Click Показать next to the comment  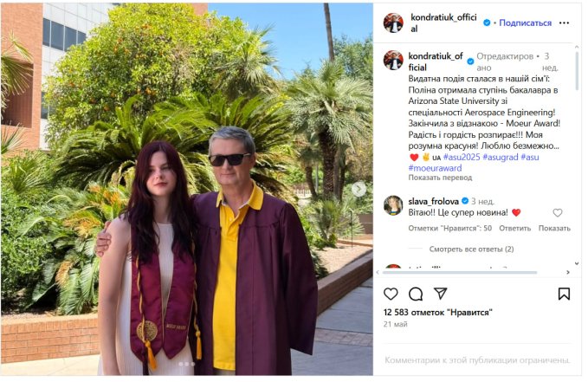pyautogui.click(x=554, y=228)
